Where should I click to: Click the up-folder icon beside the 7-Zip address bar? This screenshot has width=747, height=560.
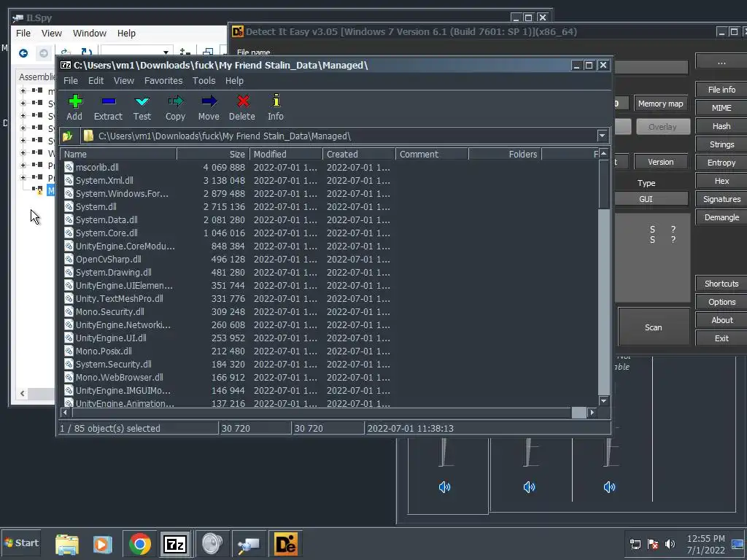click(x=68, y=136)
